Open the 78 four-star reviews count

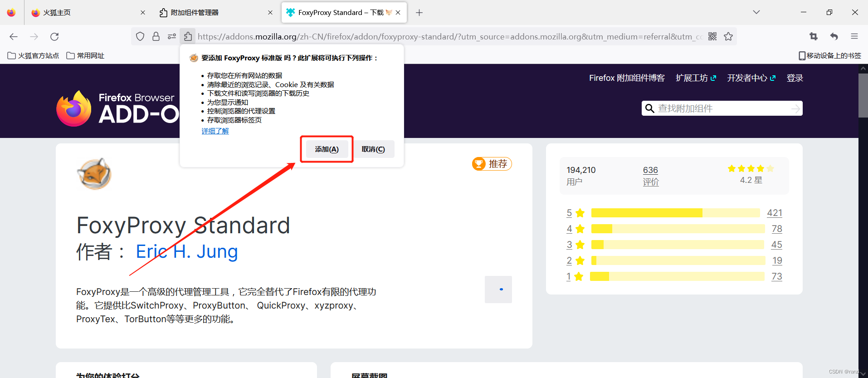point(777,229)
